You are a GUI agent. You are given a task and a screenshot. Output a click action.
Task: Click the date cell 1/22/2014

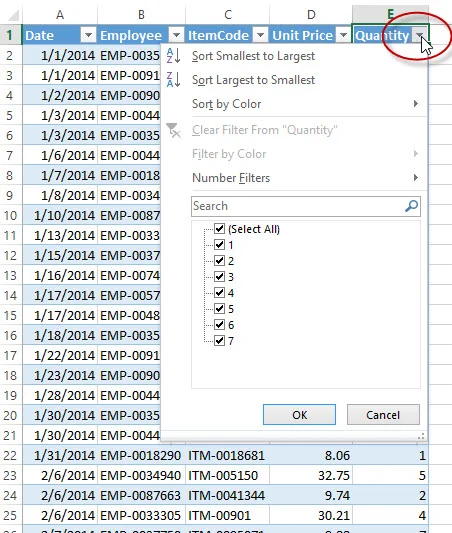tap(60, 355)
